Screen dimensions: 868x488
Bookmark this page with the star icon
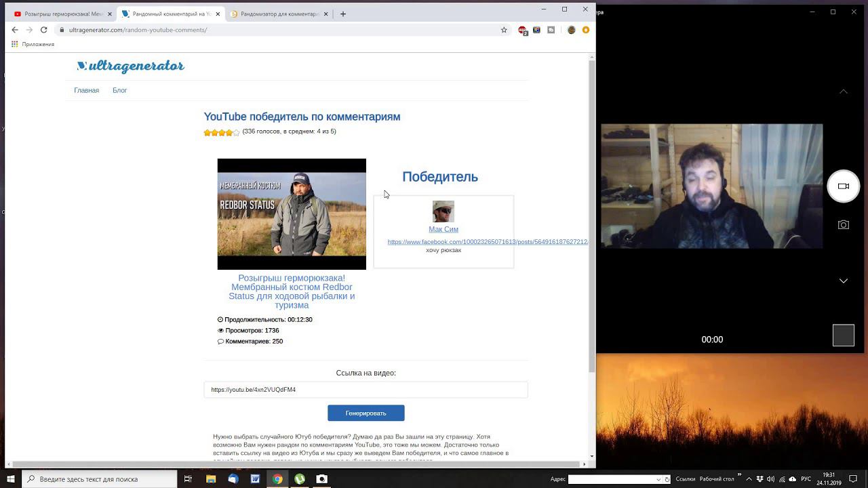[504, 30]
